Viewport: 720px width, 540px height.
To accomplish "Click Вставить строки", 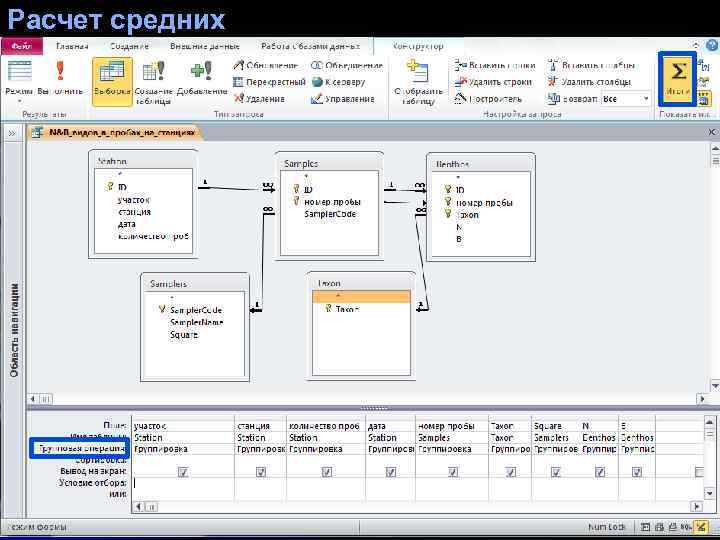I will tap(495, 66).
